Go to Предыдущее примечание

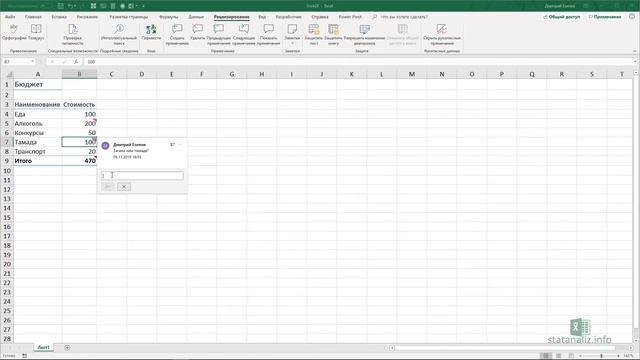click(219, 34)
